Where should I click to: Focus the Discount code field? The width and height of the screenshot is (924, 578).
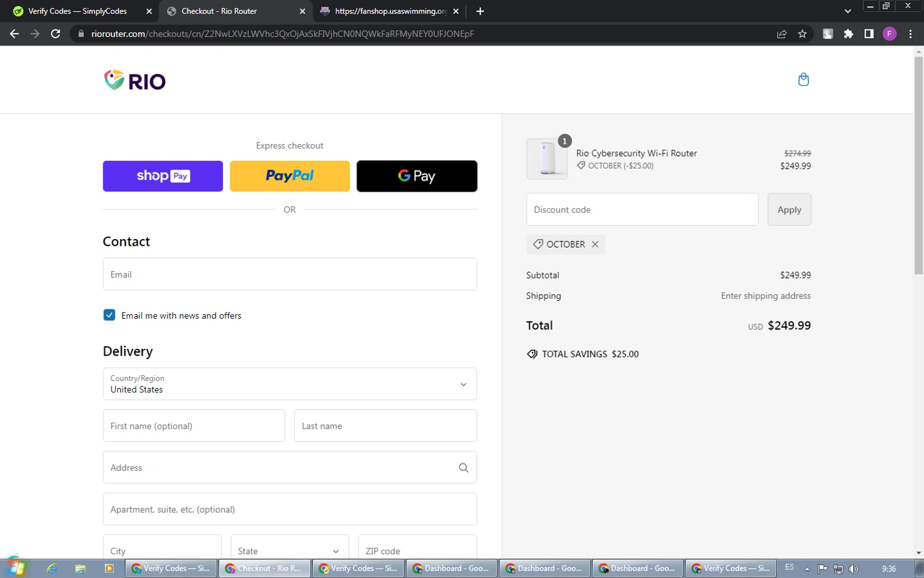pyautogui.click(x=642, y=210)
